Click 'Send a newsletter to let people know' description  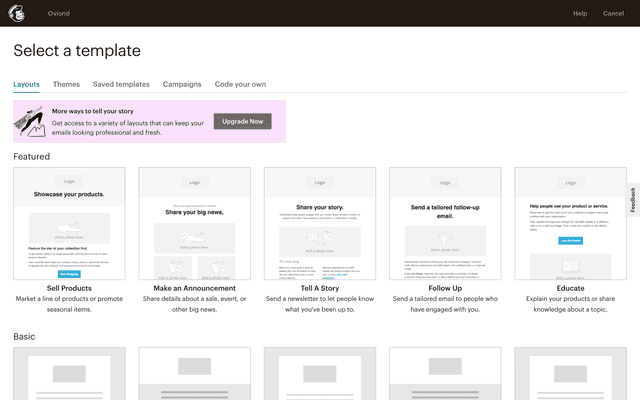(x=320, y=304)
